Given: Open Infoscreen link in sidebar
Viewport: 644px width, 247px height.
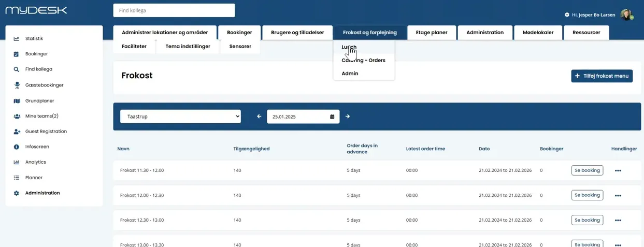Looking at the screenshot, I should coord(37,147).
